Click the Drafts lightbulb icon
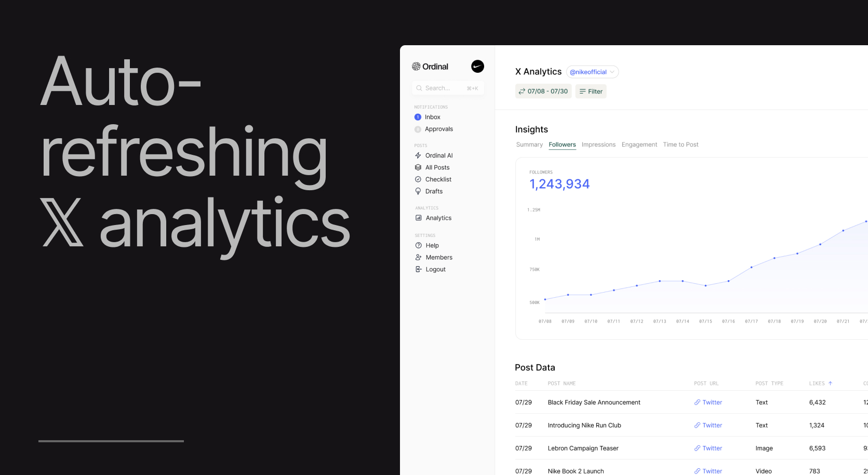The image size is (868, 475). (x=418, y=191)
